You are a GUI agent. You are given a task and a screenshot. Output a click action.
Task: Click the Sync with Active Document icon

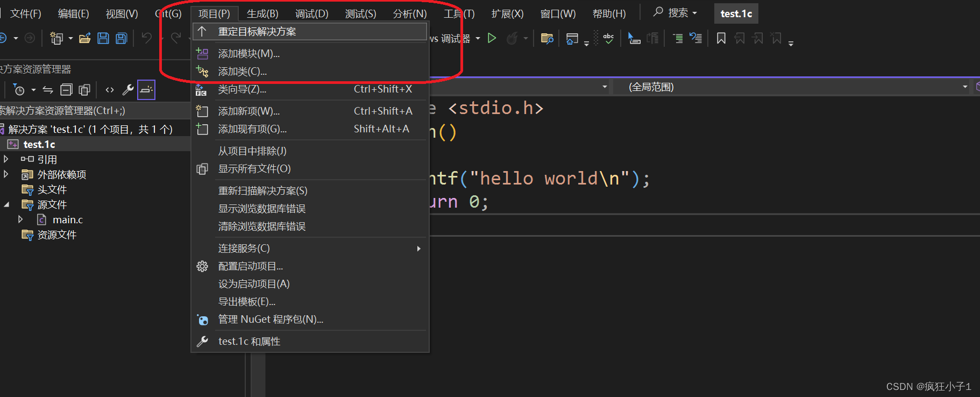[48, 90]
